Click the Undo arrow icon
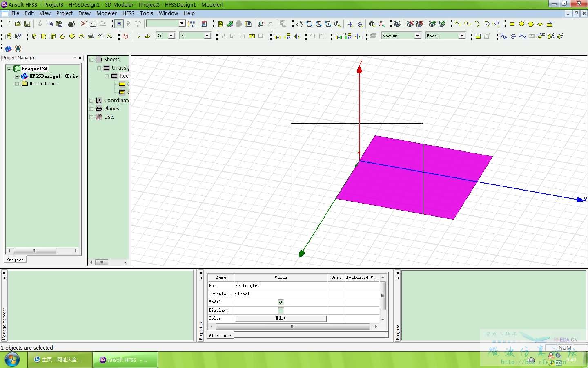 [x=94, y=24]
